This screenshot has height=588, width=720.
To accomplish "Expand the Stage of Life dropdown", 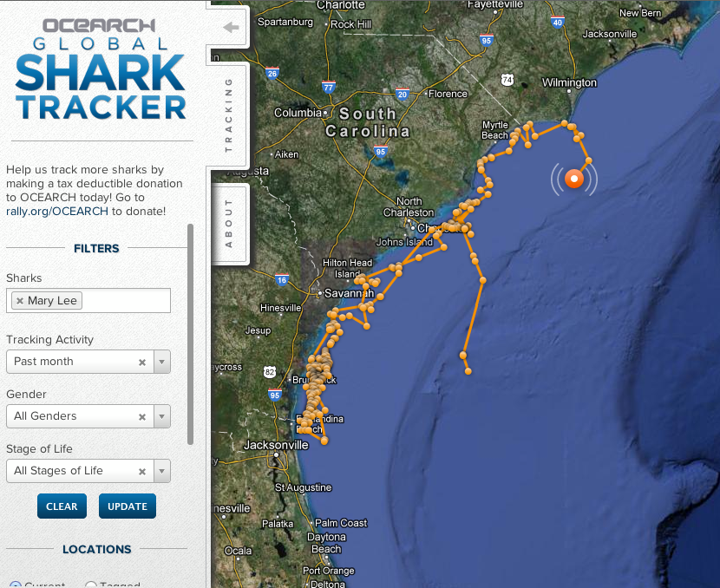I will point(161,471).
